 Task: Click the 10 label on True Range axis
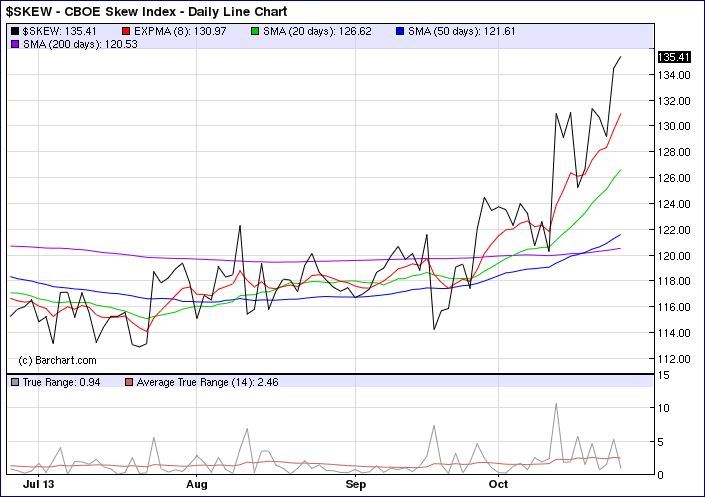pyautogui.click(x=664, y=408)
